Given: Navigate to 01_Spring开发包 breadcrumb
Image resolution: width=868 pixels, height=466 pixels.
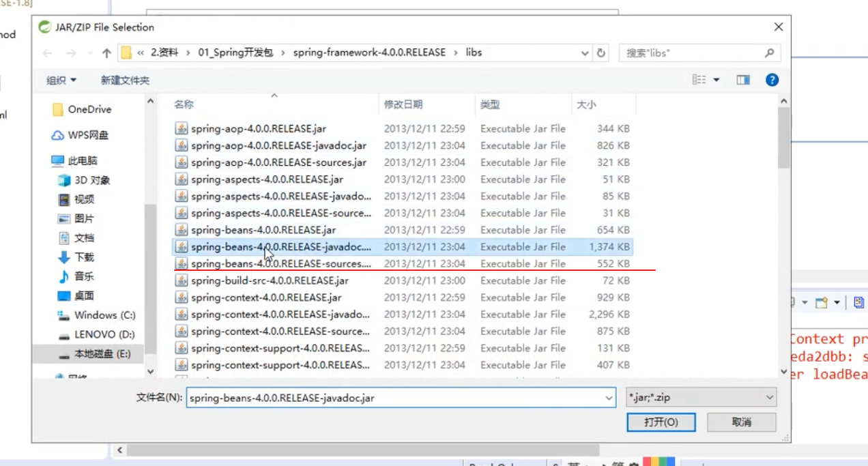Looking at the screenshot, I should tap(236, 53).
